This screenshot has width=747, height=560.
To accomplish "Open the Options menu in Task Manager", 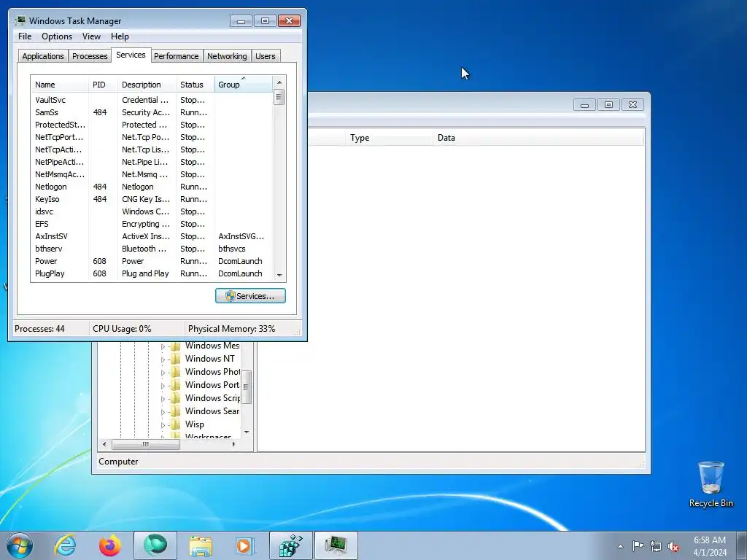I will (x=57, y=36).
